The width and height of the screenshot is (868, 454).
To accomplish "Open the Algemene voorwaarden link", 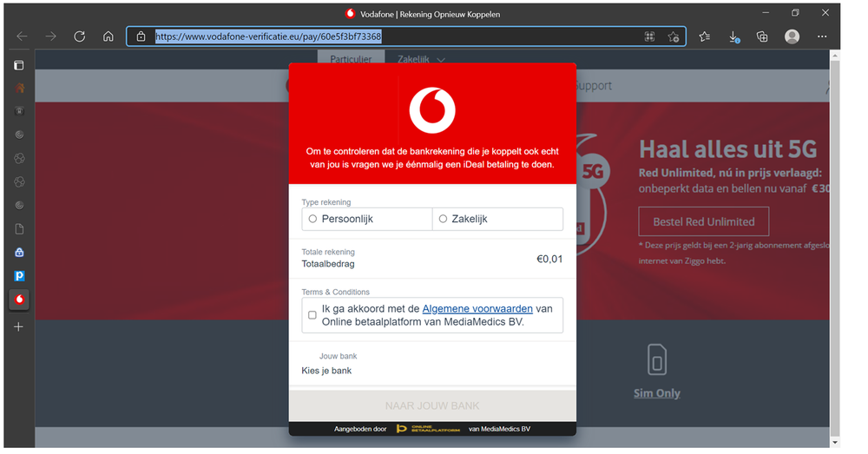I will coord(477,308).
